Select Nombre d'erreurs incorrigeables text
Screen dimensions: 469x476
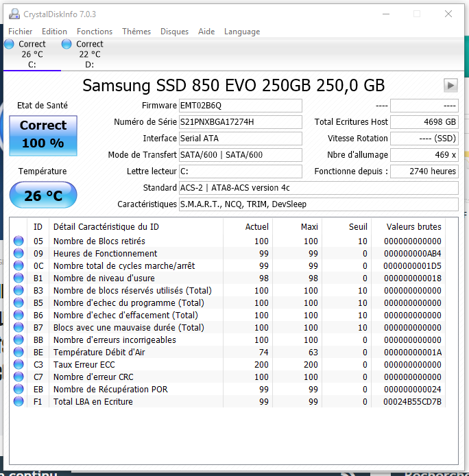[x=115, y=340]
